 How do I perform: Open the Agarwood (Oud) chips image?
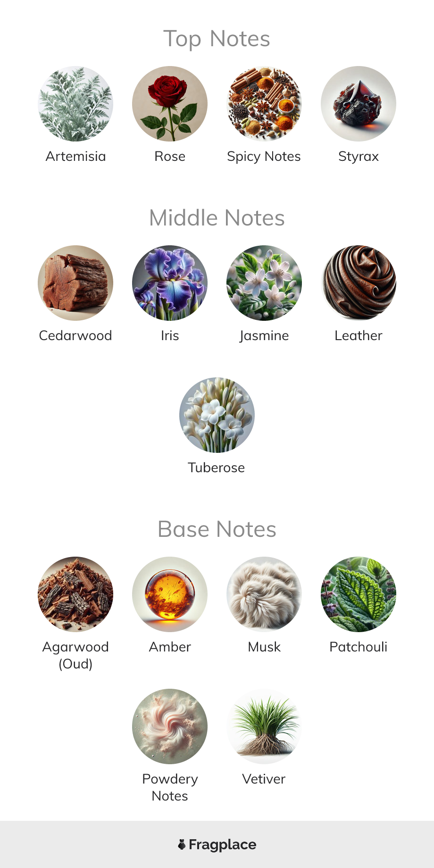pos(75,594)
